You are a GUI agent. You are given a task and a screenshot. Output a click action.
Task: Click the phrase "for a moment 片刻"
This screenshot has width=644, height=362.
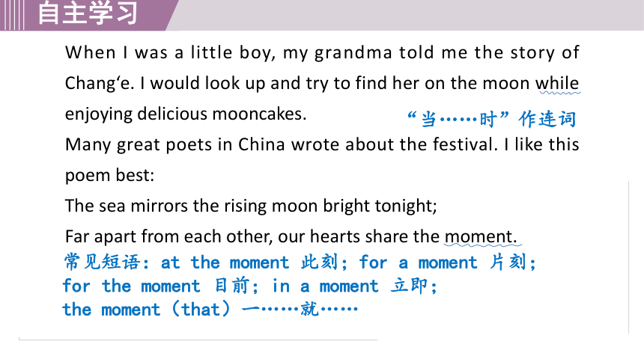click(x=443, y=263)
